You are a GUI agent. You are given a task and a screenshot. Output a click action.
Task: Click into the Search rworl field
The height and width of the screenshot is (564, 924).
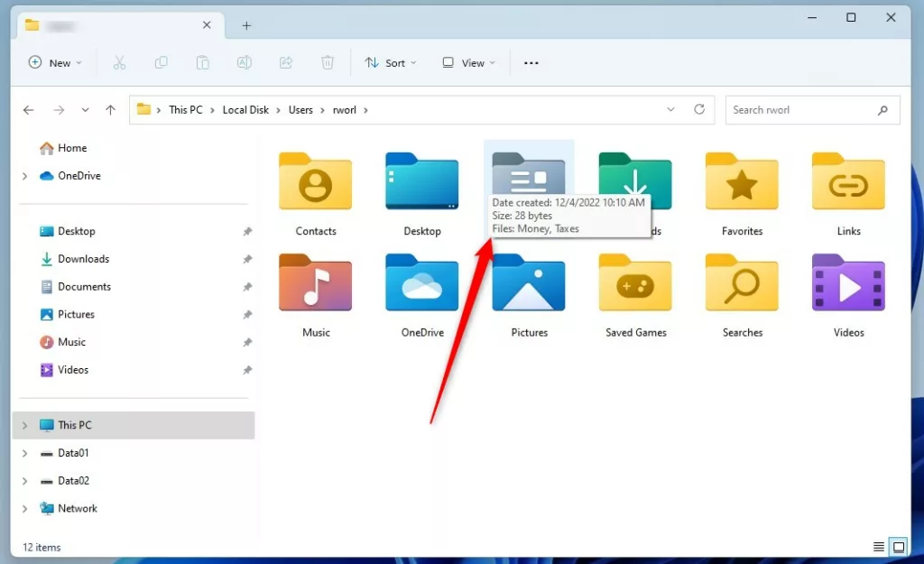coord(799,110)
